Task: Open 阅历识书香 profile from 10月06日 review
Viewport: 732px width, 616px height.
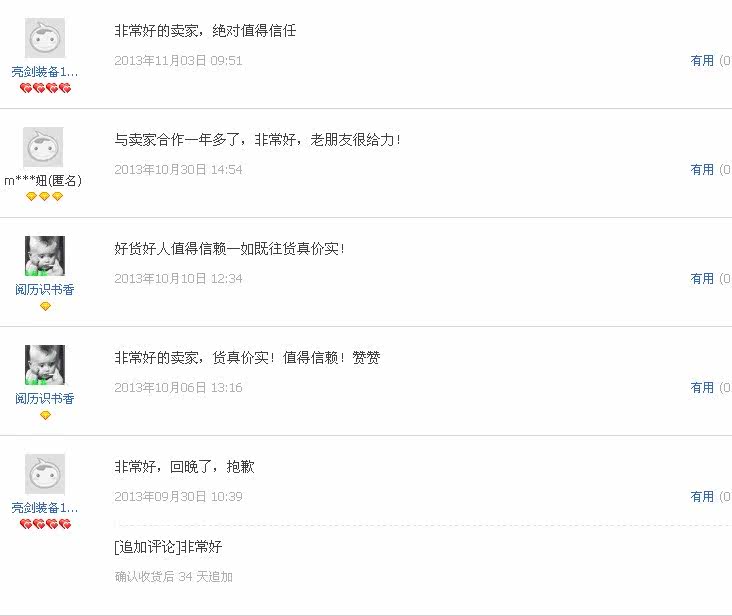Action: coord(44,399)
